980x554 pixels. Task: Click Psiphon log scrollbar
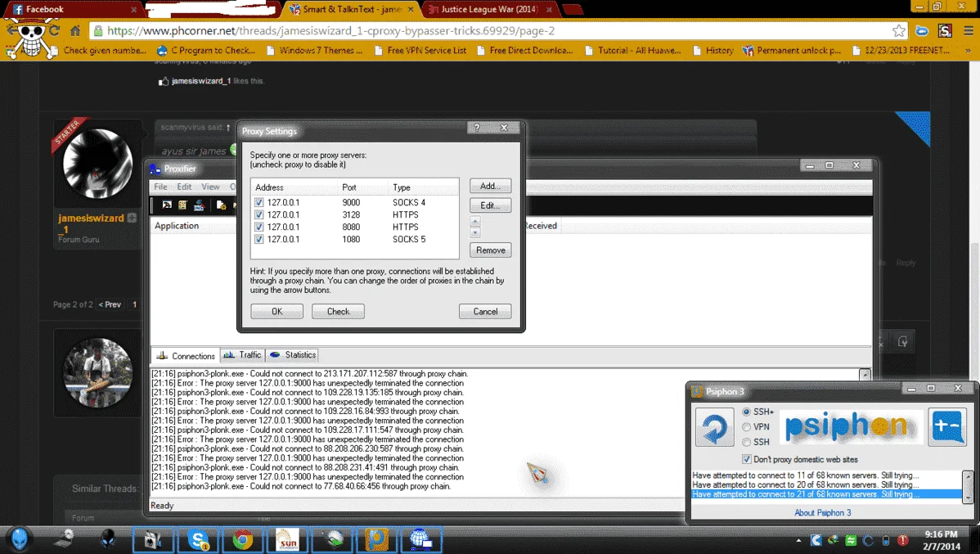coord(968,486)
